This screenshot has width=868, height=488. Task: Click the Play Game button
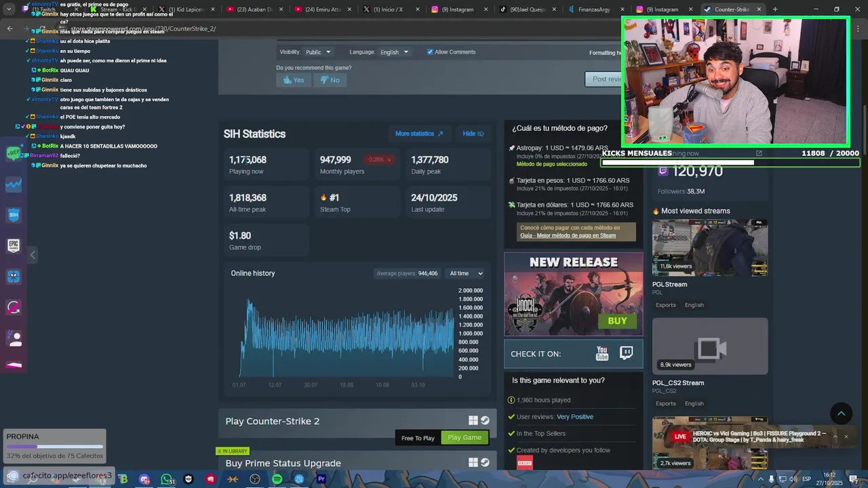pyautogui.click(x=465, y=438)
